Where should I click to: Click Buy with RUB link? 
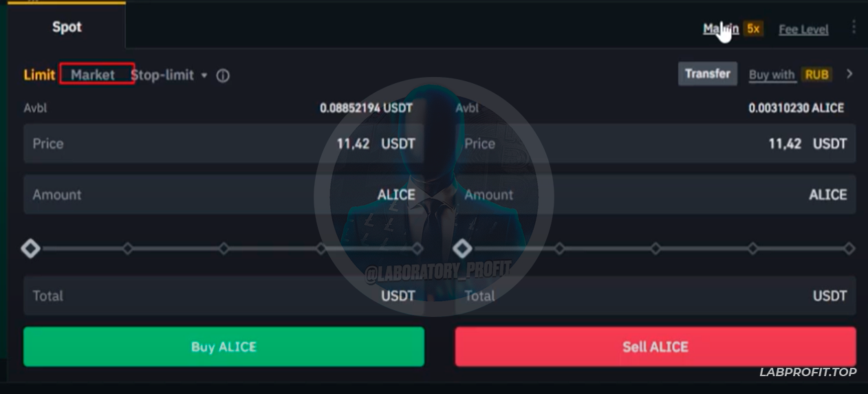coord(789,74)
